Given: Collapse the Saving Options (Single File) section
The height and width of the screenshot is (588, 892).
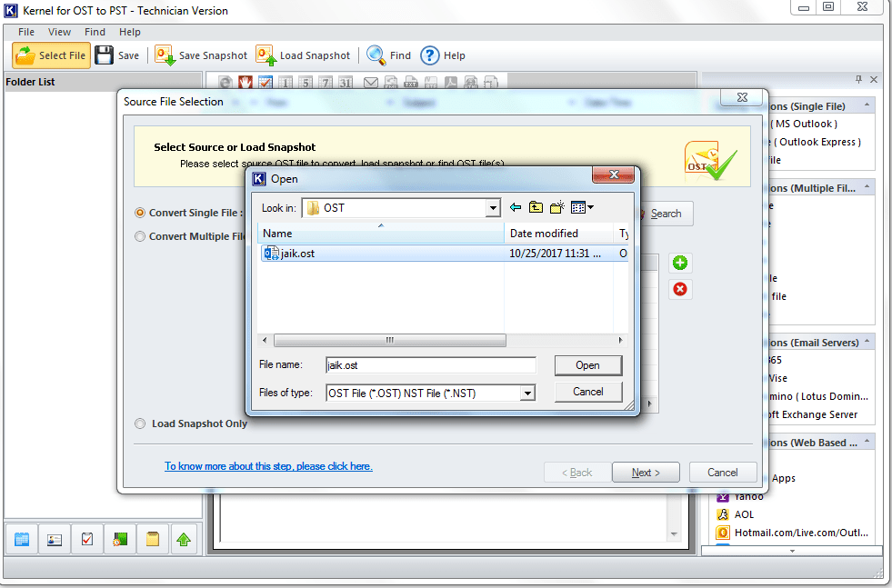Looking at the screenshot, I should (x=867, y=105).
